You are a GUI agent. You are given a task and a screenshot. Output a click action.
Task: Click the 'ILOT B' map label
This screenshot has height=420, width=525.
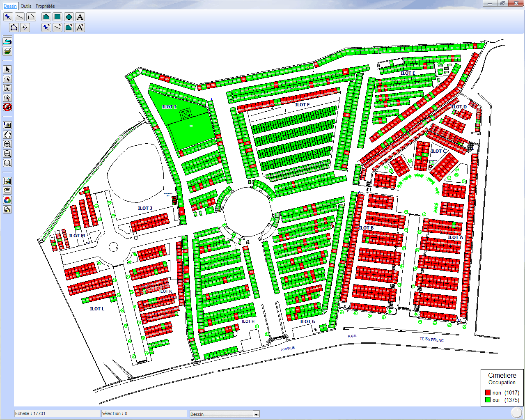(x=366, y=228)
